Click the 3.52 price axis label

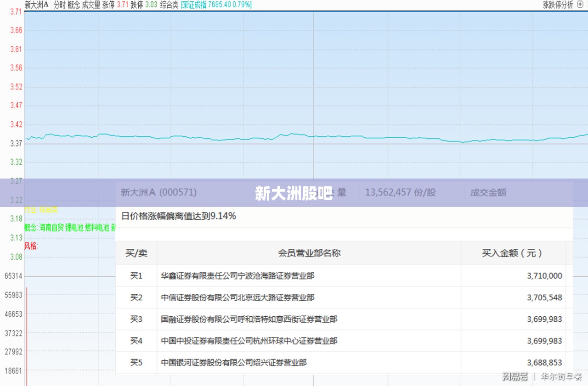pyautogui.click(x=16, y=87)
